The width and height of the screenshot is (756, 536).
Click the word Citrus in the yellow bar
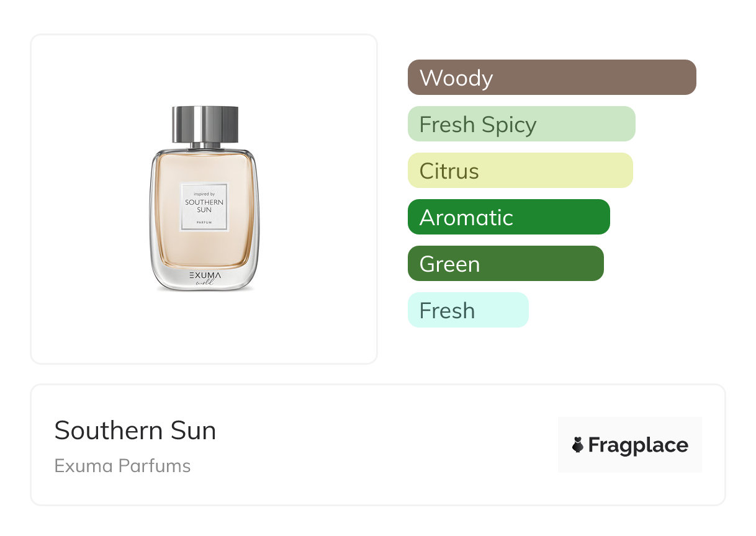[x=449, y=171]
